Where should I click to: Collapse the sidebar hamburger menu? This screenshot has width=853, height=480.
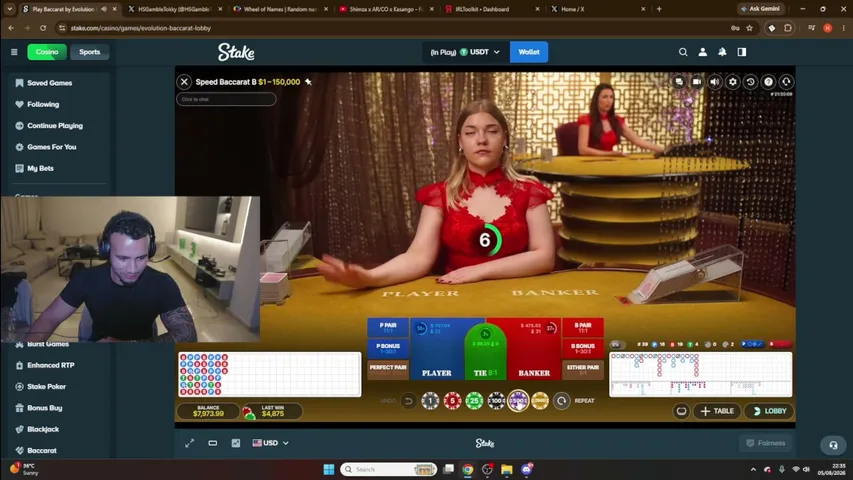14,52
